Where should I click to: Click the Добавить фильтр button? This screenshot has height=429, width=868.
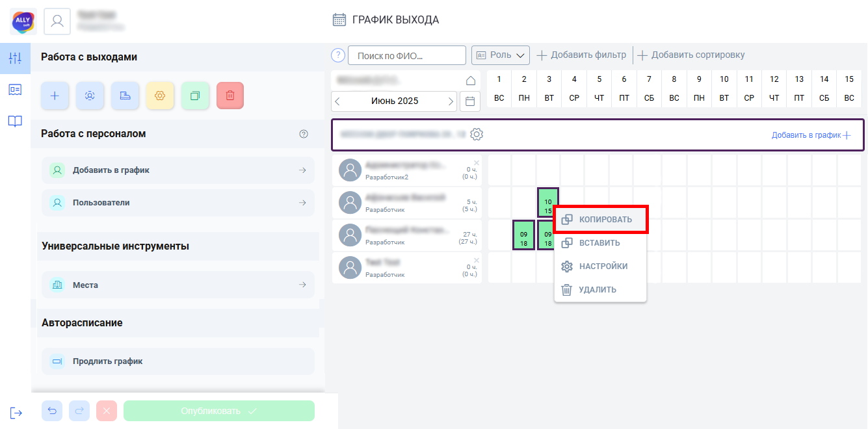(x=581, y=55)
